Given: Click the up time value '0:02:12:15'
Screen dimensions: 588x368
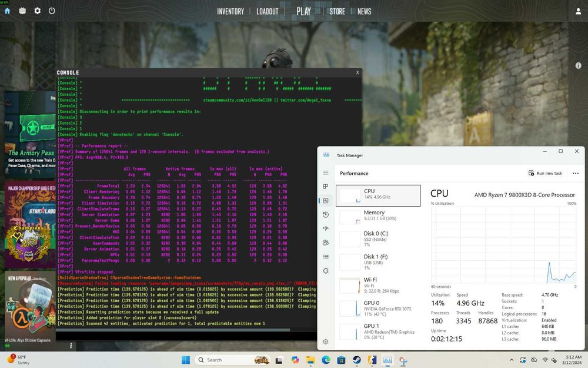Looking at the screenshot, I should [x=446, y=339].
